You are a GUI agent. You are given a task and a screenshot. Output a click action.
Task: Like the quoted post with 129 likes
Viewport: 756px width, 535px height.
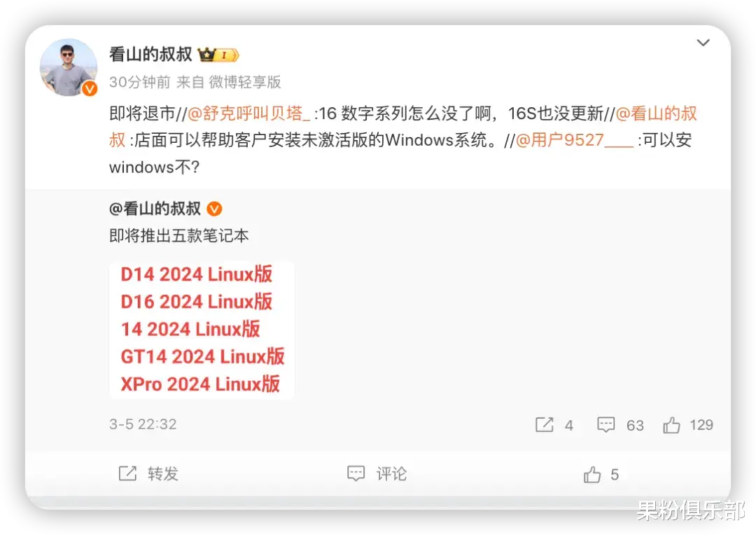(x=671, y=425)
